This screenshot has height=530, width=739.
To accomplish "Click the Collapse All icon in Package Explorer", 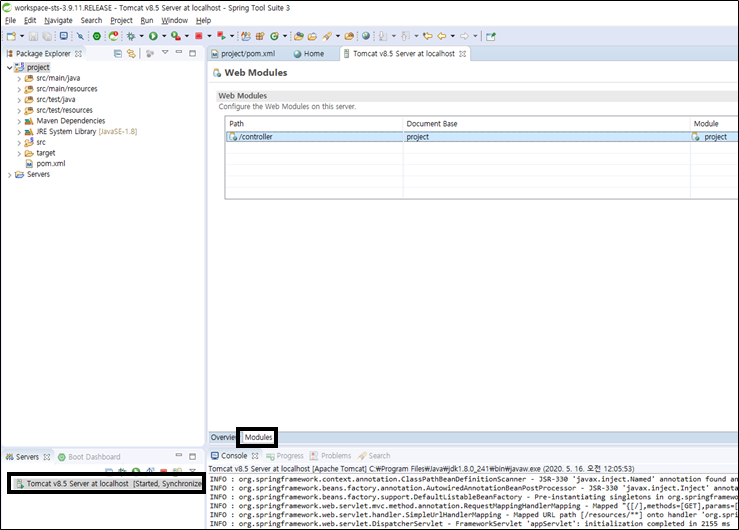I will point(118,54).
